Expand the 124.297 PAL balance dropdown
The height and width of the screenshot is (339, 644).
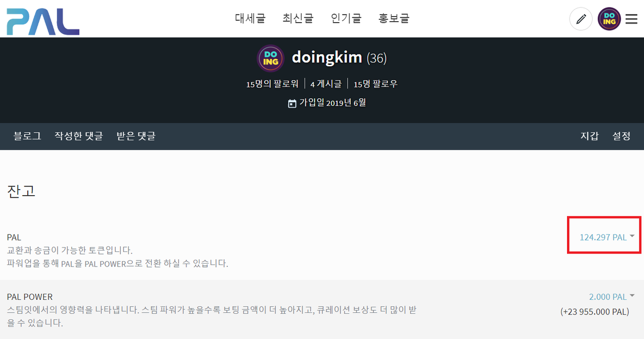[x=607, y=237]
